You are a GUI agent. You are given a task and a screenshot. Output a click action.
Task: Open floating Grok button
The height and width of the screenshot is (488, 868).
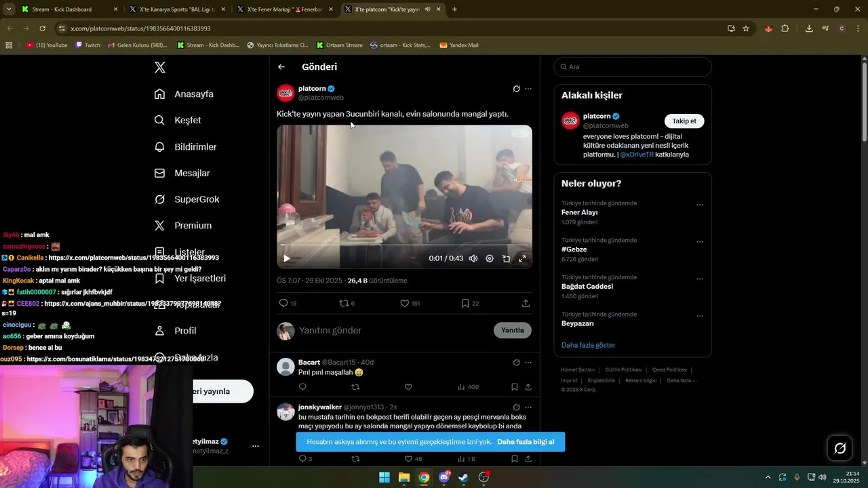point(840,448)
